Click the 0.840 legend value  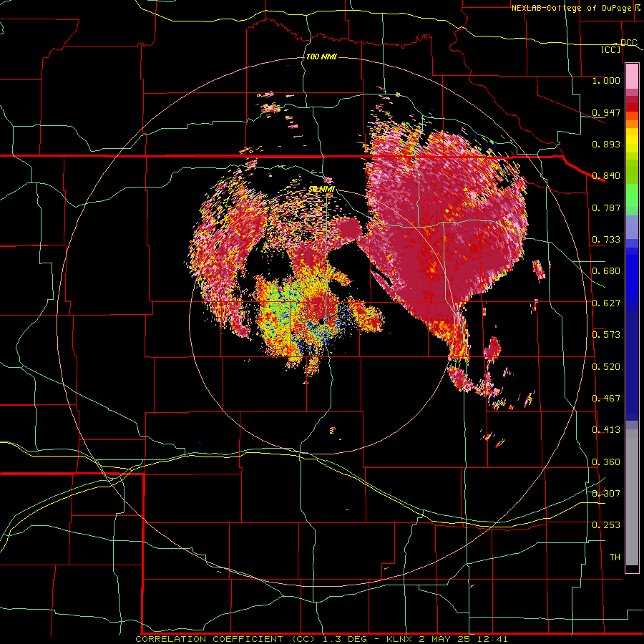click(606, 176)
